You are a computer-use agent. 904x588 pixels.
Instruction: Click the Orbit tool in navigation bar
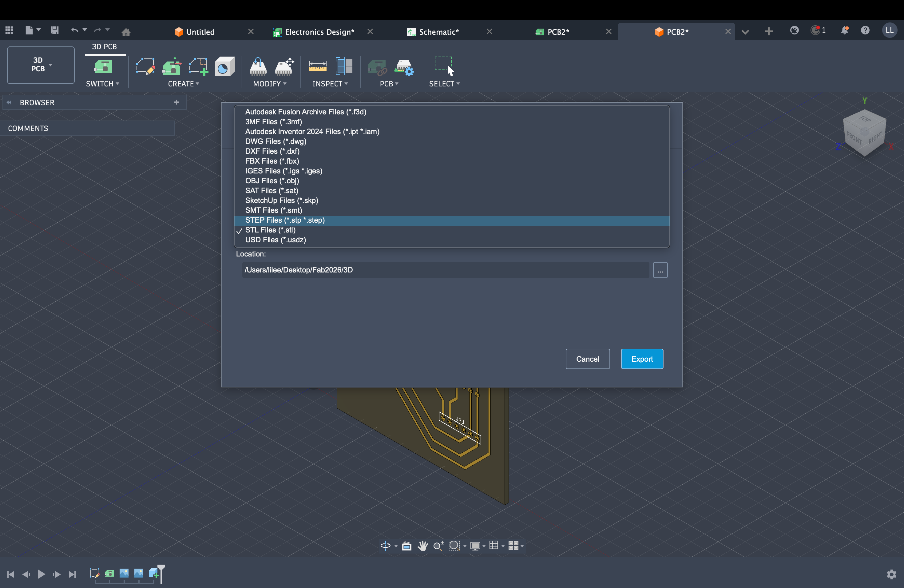pos(385,546)
